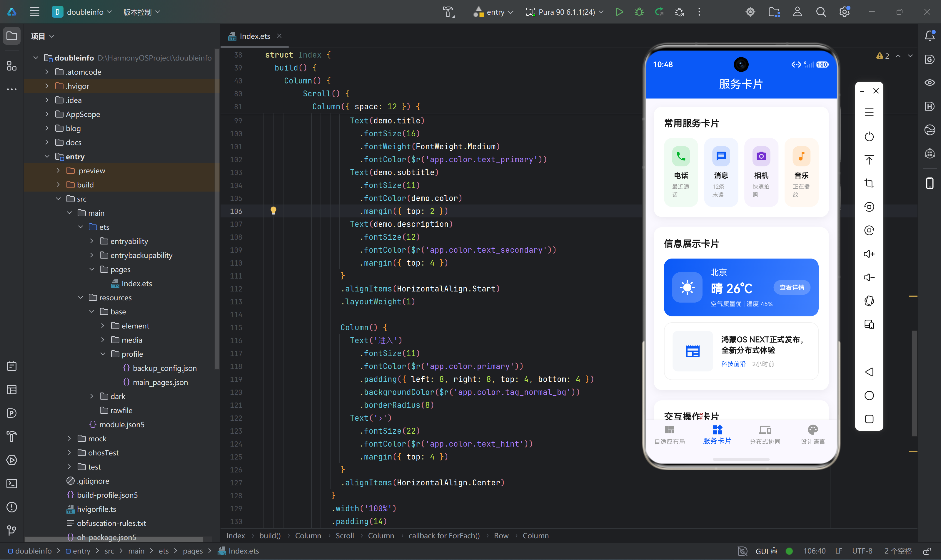Click the Debug bug icon
941x560 pixels.
pyautogui.click(x=639, y=12)
